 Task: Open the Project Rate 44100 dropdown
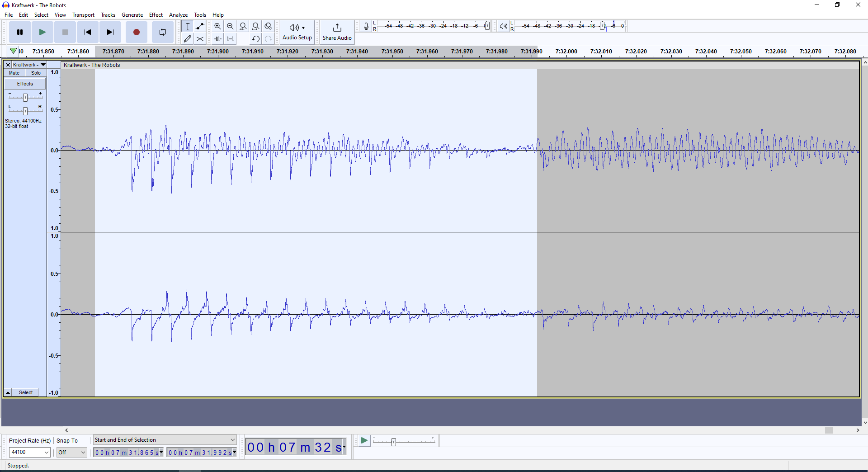(x=29, y=452)
